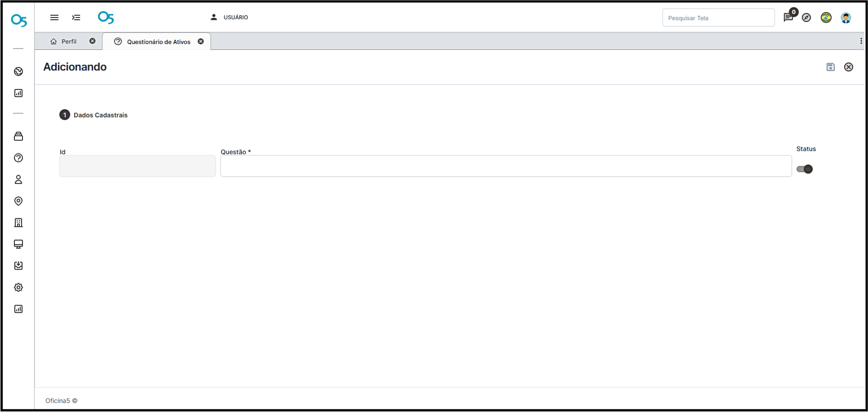Open the settings gear in sidebar
This screenshot has width=868, height=412.
pyautogui.click(x=18, y=287)
